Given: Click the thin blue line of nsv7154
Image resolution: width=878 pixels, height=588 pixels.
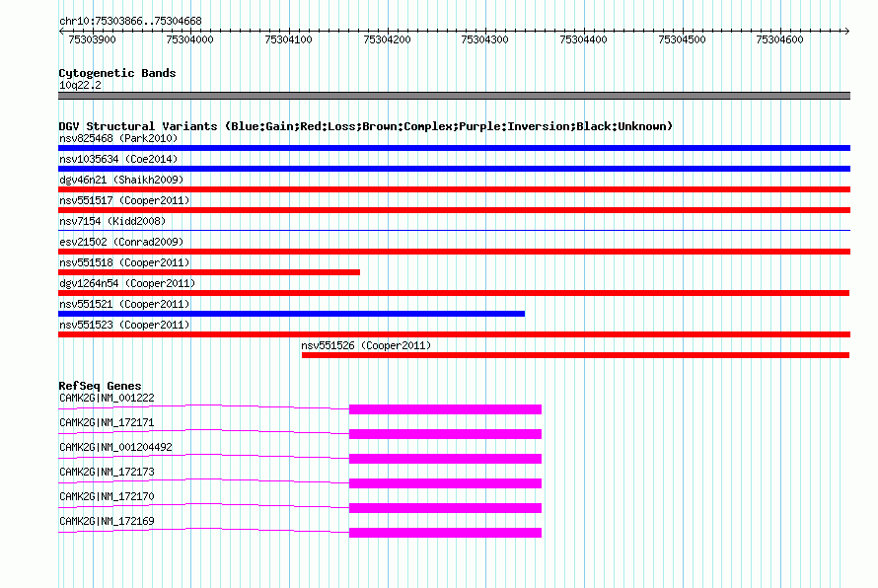Looking at the screenshot, I should [454, 230].
